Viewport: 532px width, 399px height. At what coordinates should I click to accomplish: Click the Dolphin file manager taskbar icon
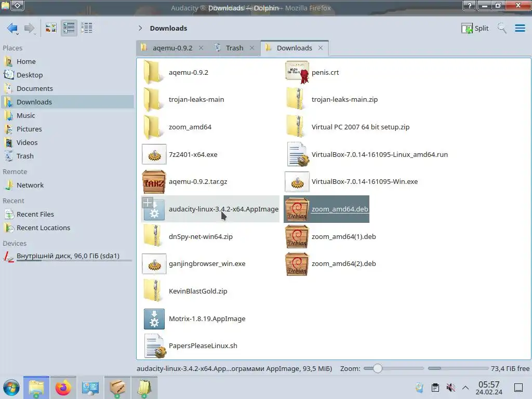pyautogui.click(x=36, y=388)
